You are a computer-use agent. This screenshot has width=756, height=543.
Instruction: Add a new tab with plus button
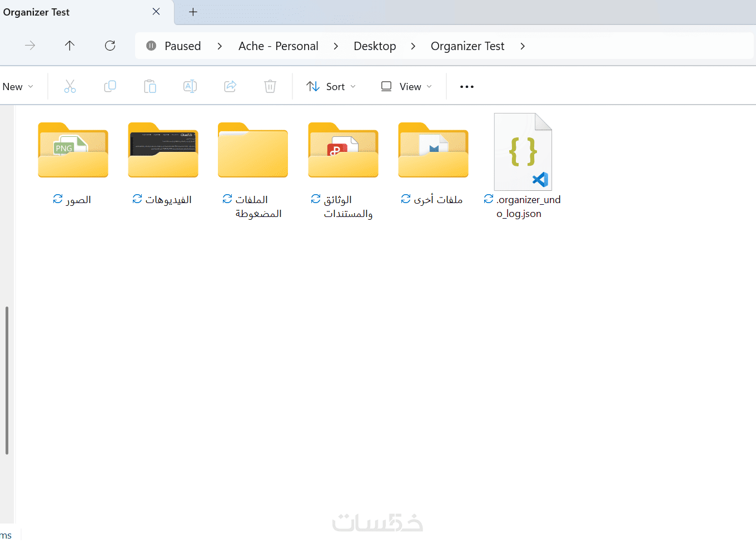coord(193,12)
